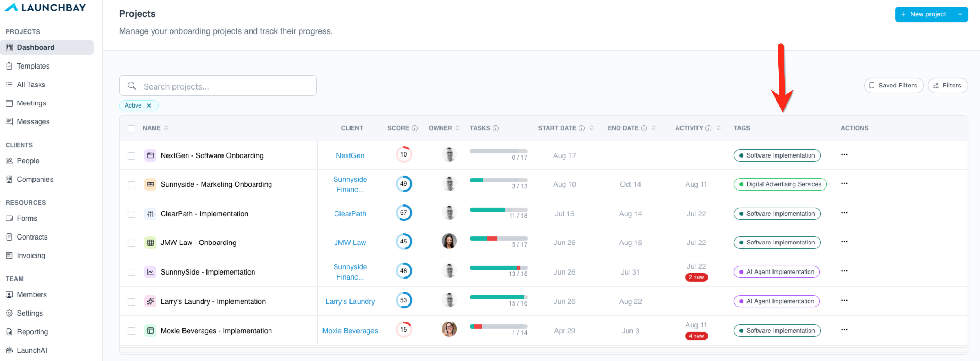This screenshot has height=361, width=980.
Task: Check the ClearPath - Implementation row checkbox
Action: [x=131, y=214]
